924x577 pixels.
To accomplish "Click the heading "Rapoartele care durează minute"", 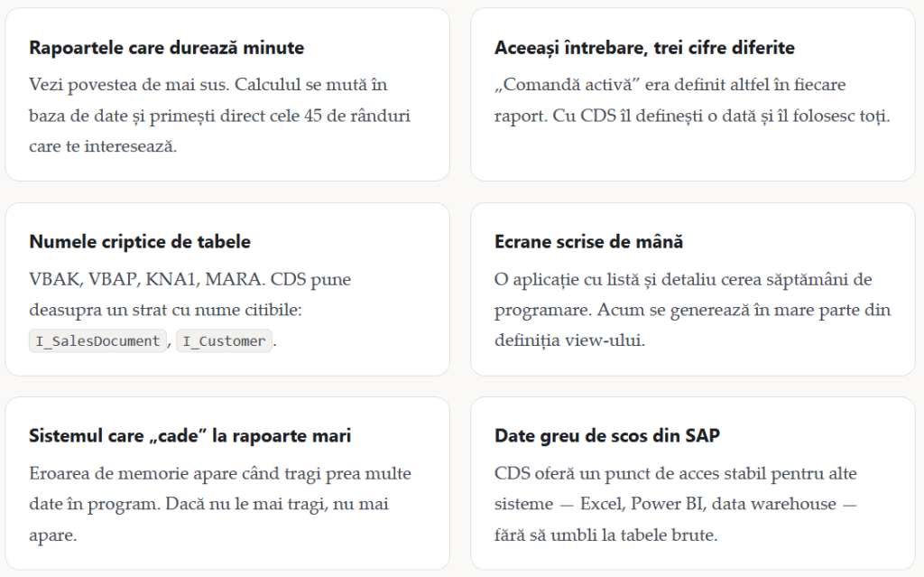I will click(x=167, y=48).
